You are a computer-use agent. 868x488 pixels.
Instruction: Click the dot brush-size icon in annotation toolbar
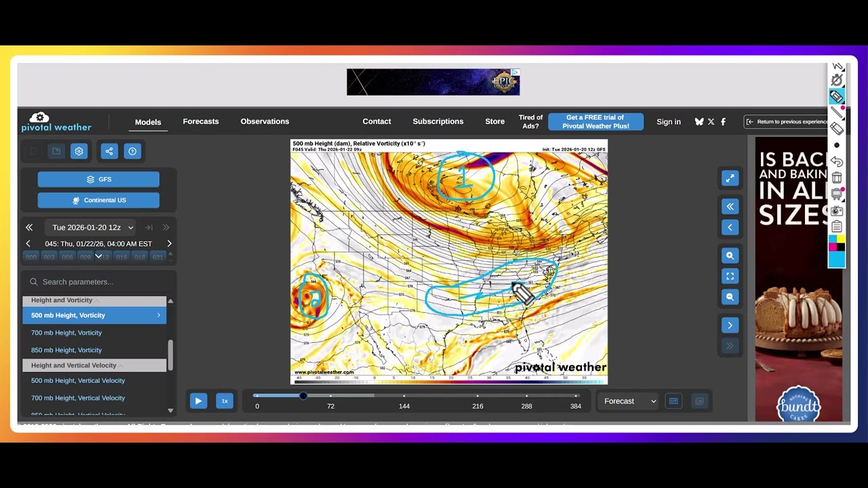837,145
